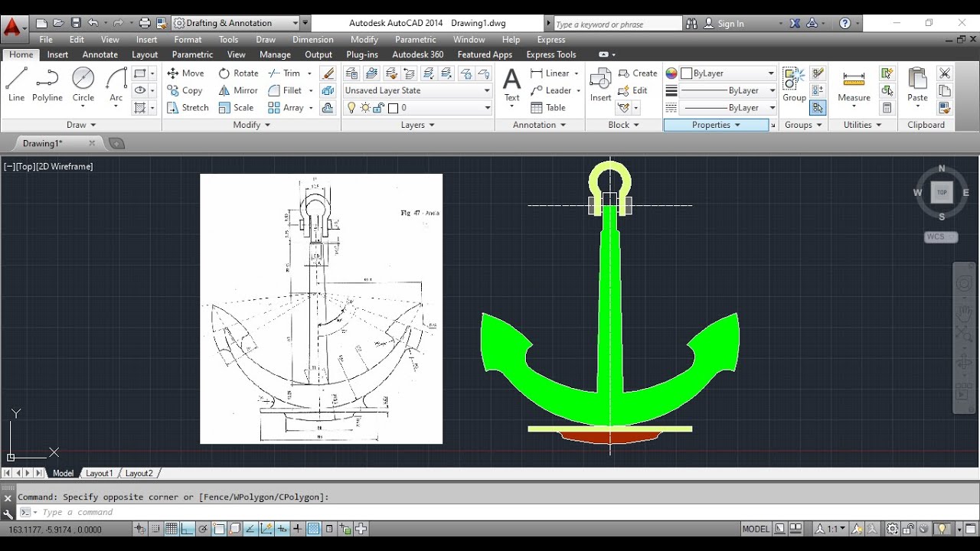This screenshot has width=980, height=551.
Task: Open the Layer Properties manager icon
Action: pos(352,73)
